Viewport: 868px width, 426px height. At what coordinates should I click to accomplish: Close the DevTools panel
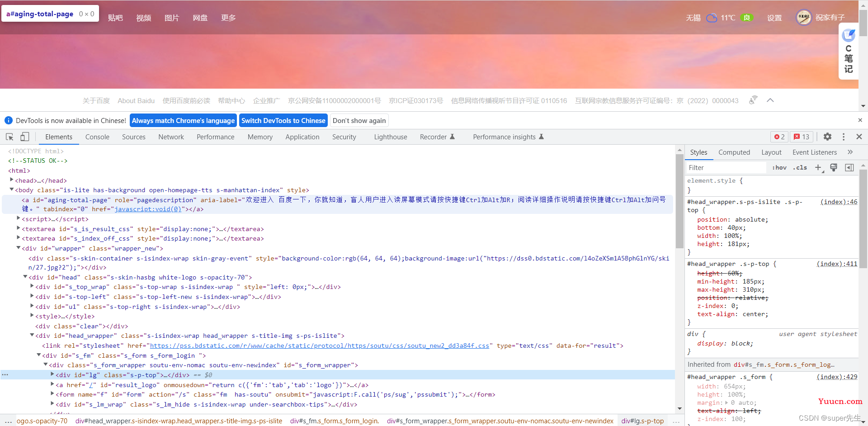click(x=859, y=137)
